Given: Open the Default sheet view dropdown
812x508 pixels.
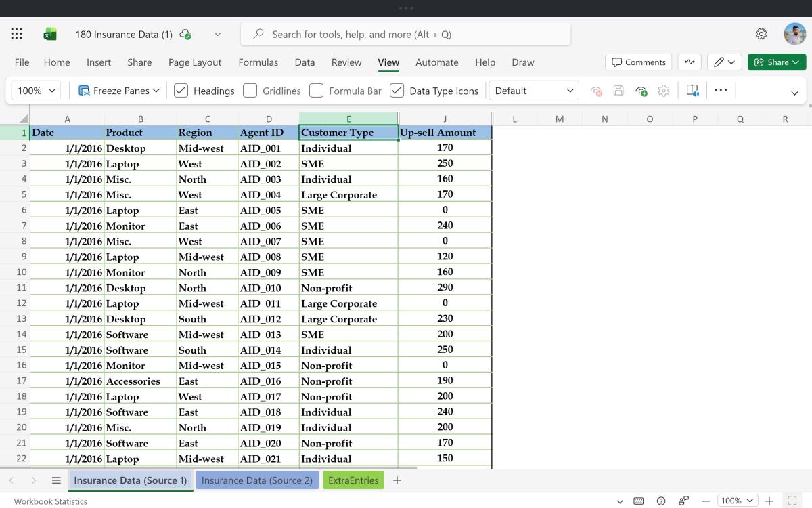Looking at the screenshot, I should [533, 91].
